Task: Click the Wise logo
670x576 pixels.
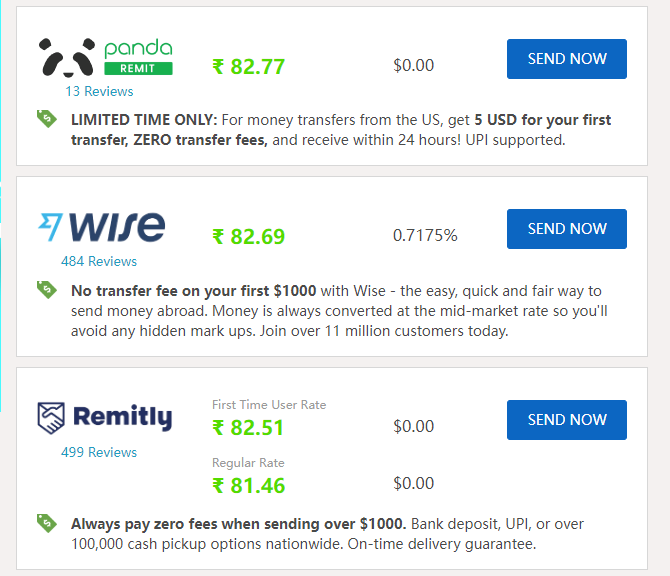Action: pyautogui.click(x=102, y=226)
